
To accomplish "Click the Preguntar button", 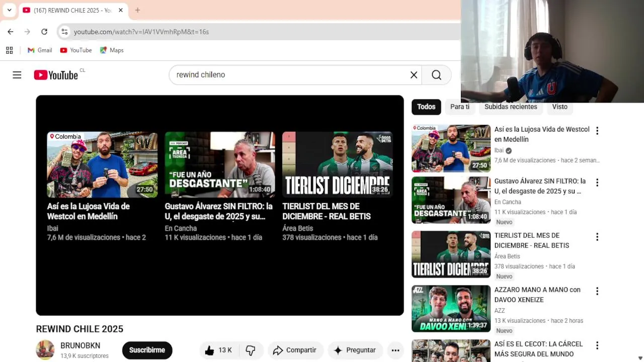I will coord(355,350).
